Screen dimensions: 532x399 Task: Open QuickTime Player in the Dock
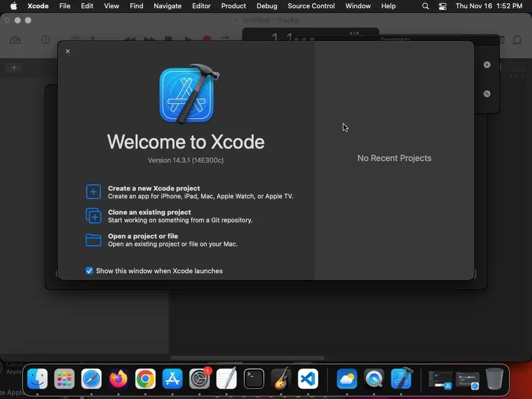374,379
